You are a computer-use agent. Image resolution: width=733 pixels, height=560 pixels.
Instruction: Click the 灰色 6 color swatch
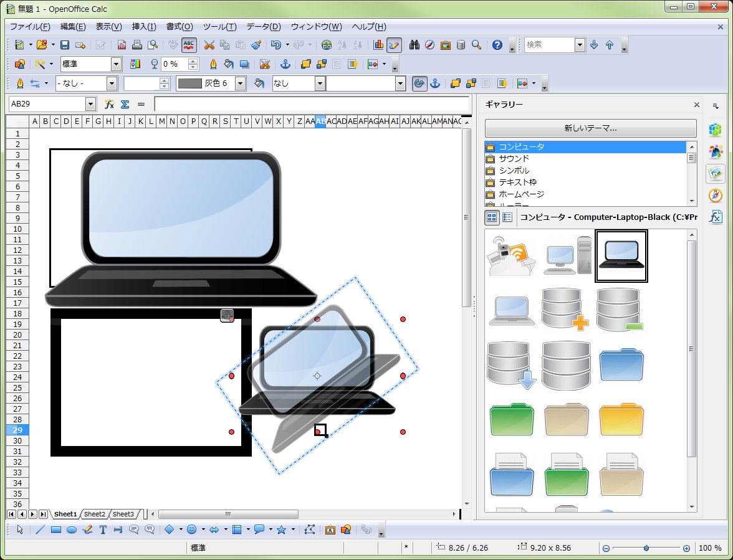pos(189,83)
